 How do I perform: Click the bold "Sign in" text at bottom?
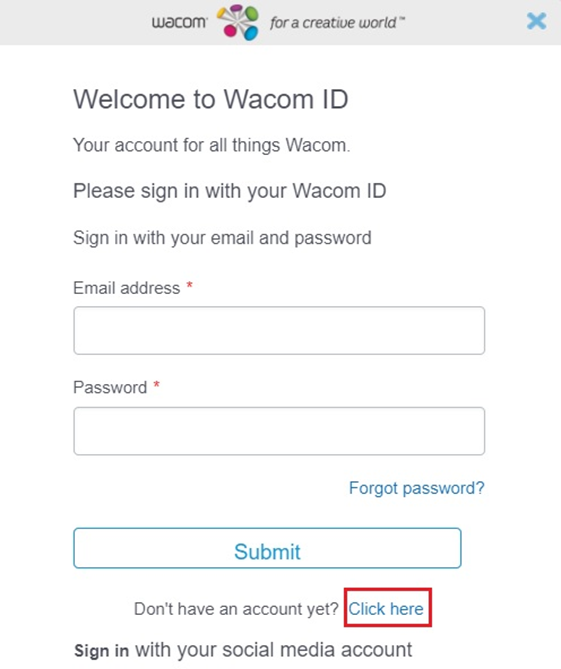click(102, 651)
